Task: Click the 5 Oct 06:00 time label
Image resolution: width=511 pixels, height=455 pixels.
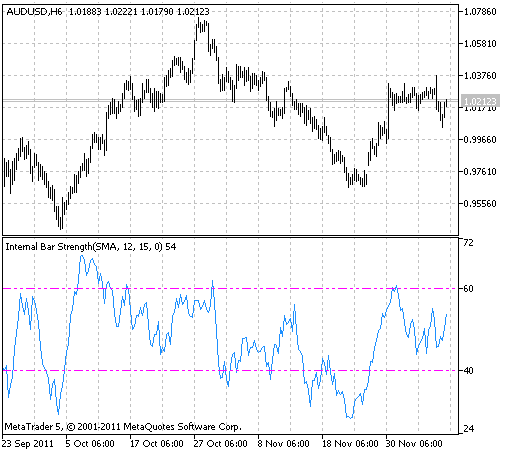Action: click(x=90, y=444)
